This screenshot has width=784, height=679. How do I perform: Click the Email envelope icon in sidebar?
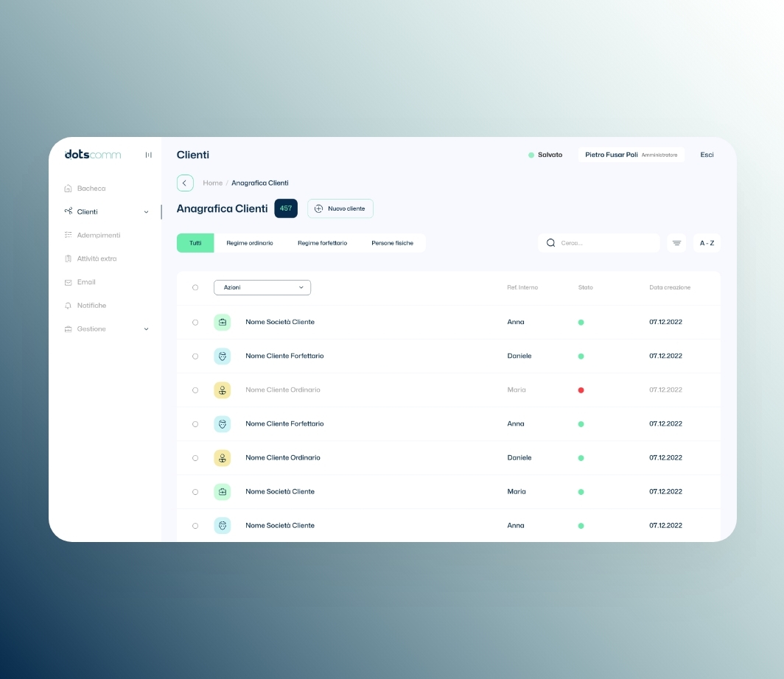[x=69, y=282]
